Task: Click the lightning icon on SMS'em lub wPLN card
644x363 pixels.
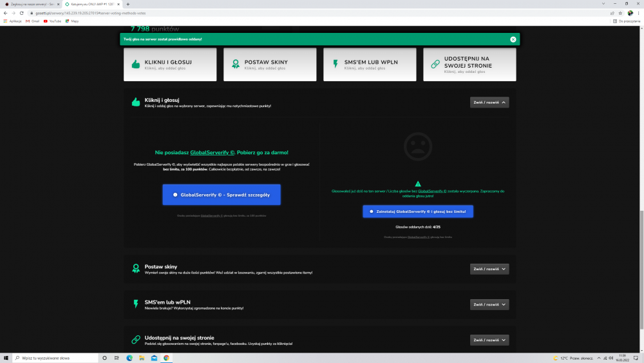Action: pyautogui.click(x=336, y=64)
